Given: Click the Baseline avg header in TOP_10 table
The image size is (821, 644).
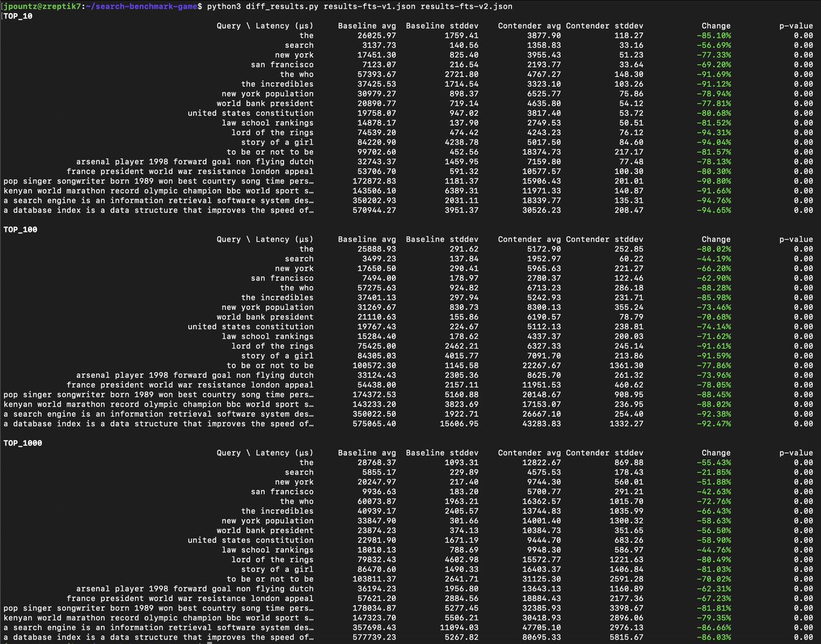Looking at the screenshot, I should tap(367, 26).
